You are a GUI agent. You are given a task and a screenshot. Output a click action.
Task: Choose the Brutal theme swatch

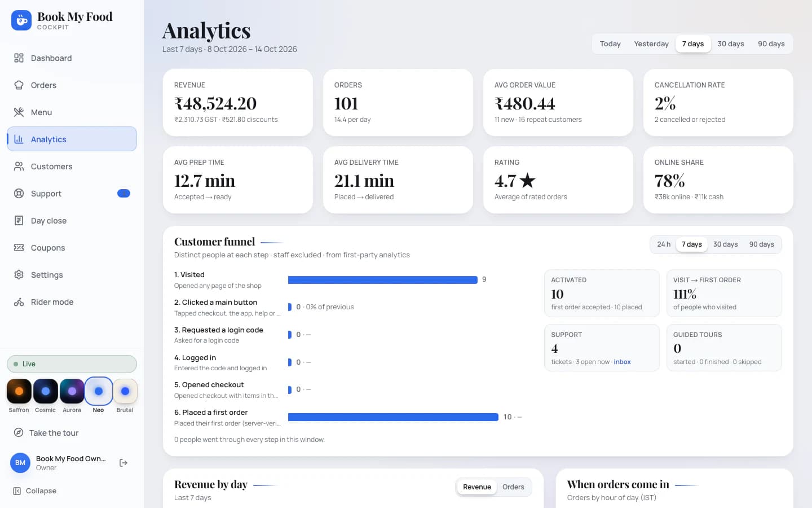[x=125, y=391]
